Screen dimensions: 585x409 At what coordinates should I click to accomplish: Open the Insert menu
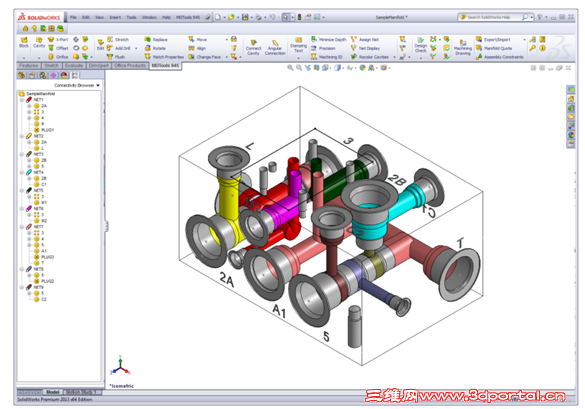(115, 17)
